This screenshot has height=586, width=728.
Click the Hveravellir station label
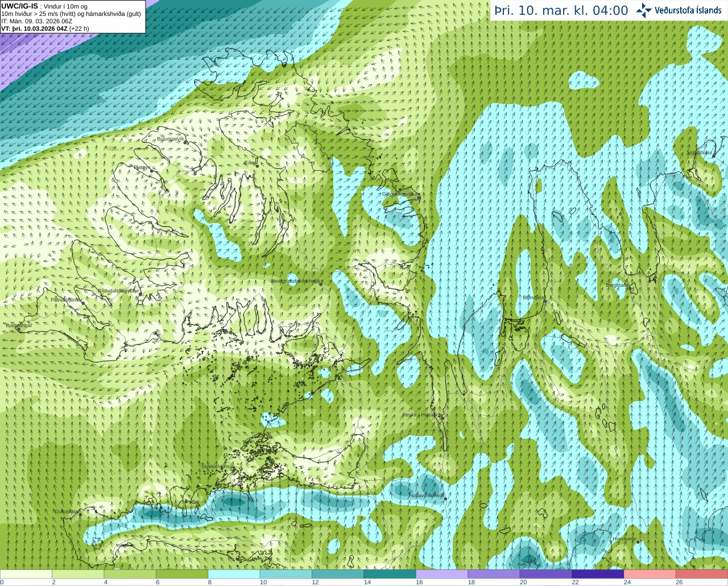[x=624, y=539]
